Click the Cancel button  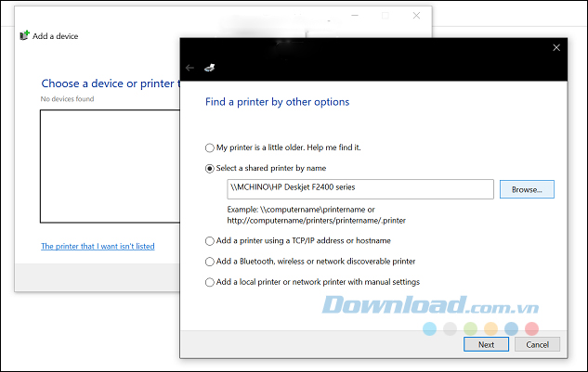pyautogui.click(x=537, y=344)
